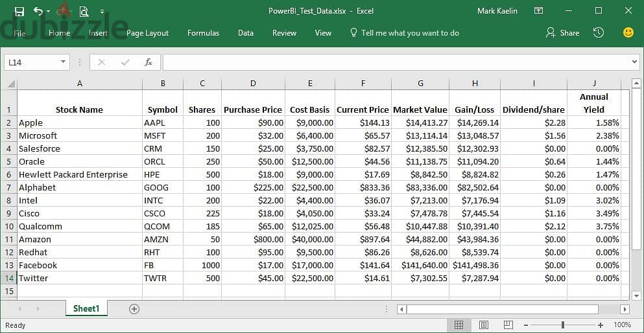Select column D header

pos(253,84)
